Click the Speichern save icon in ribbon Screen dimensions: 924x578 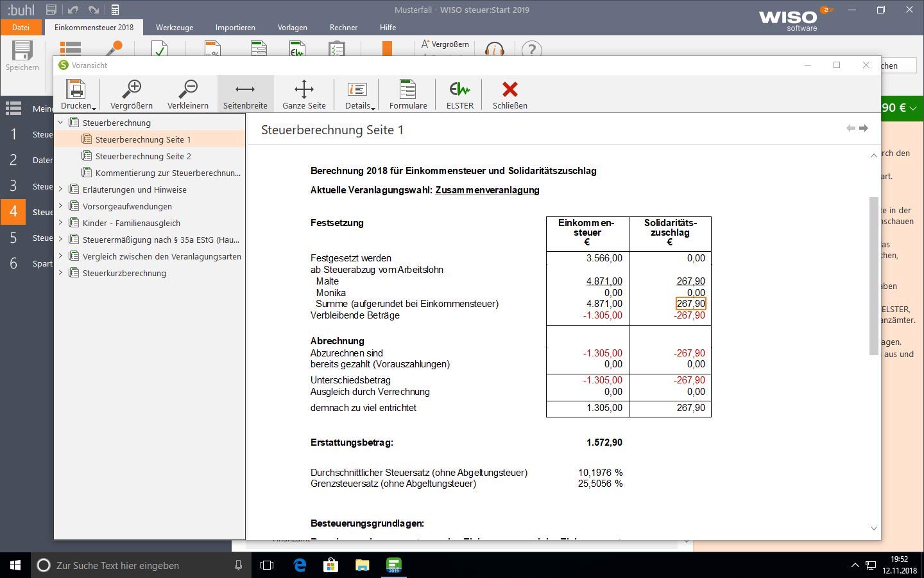click(x=22, y=56)
